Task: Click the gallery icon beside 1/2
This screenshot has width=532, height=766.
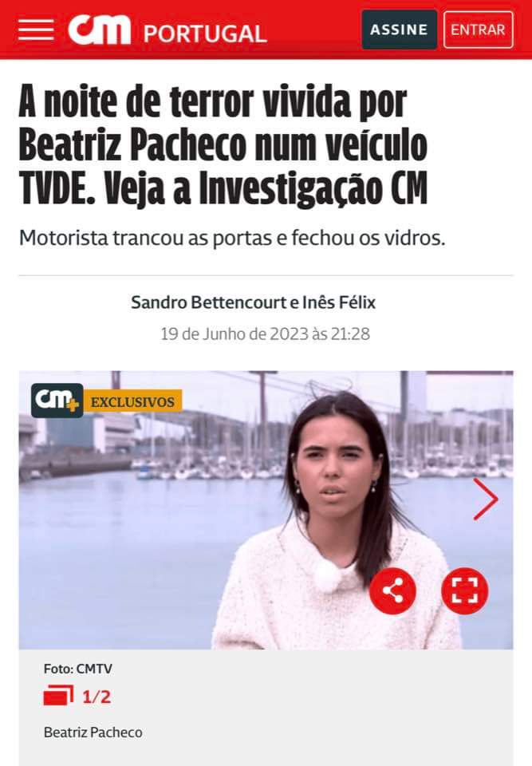Action: tap(58, 696)
